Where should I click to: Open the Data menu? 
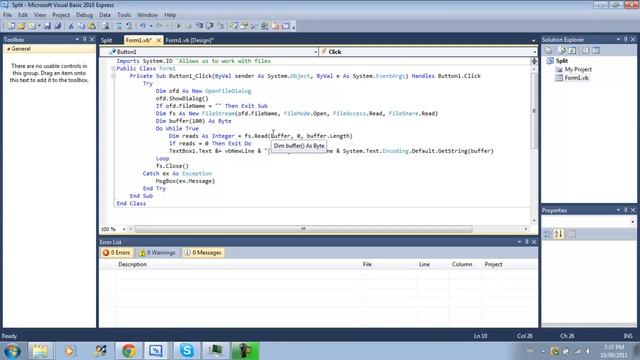point(105,15)
